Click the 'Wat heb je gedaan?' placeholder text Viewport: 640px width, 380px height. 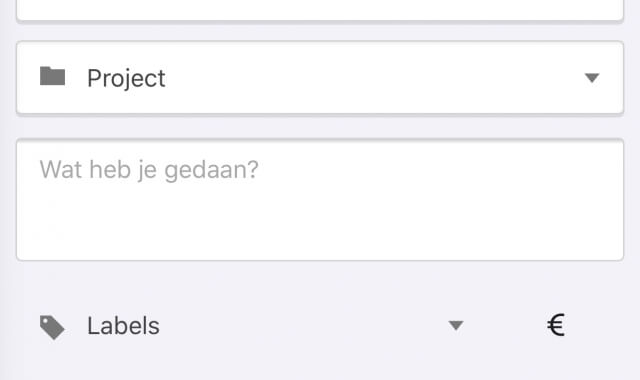[149, 169]
